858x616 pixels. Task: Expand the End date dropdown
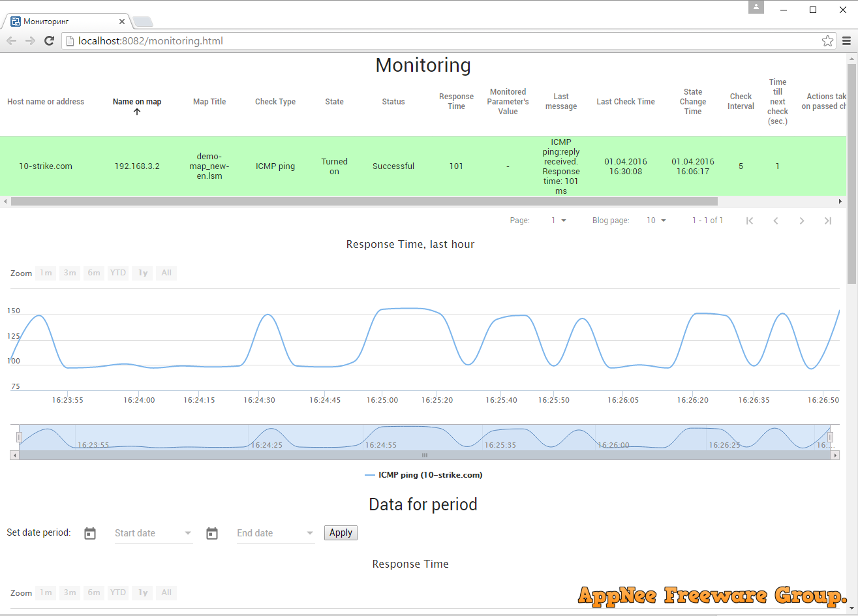310,533
